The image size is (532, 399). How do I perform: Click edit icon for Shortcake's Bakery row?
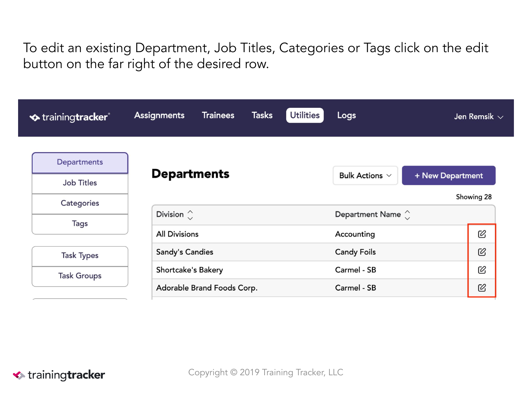pos(482,270)
